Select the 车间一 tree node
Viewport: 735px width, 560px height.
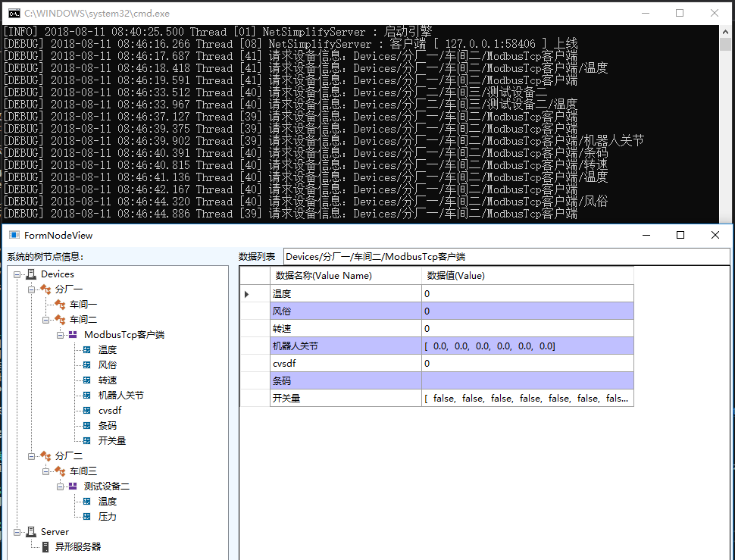(x=84, y=304)
